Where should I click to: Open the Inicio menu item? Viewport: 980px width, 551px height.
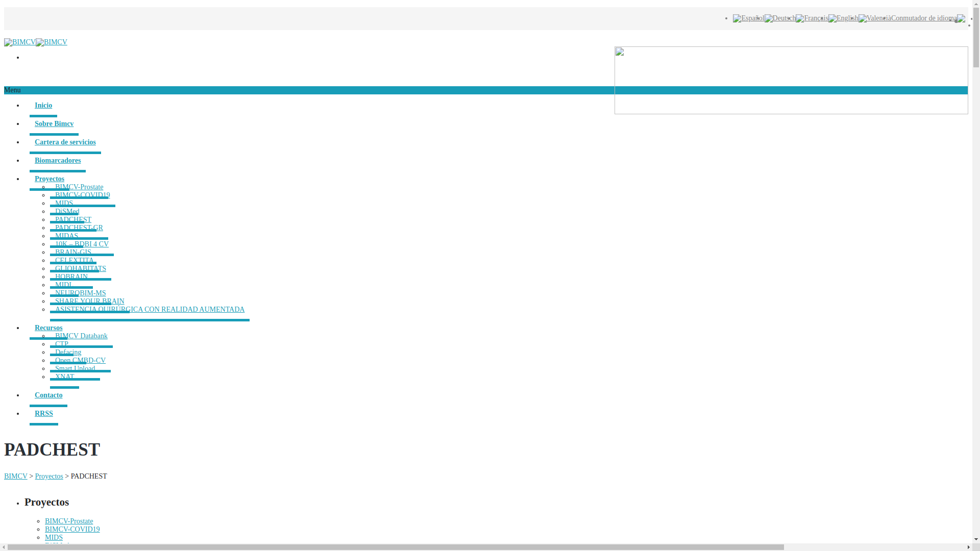pyautogui.click(x=43, y=106)
